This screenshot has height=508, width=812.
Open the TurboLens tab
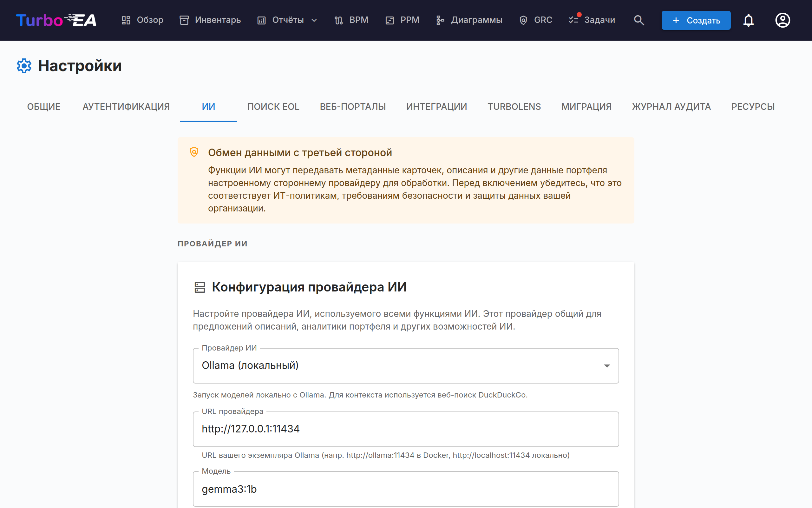[x=514, y=107]
